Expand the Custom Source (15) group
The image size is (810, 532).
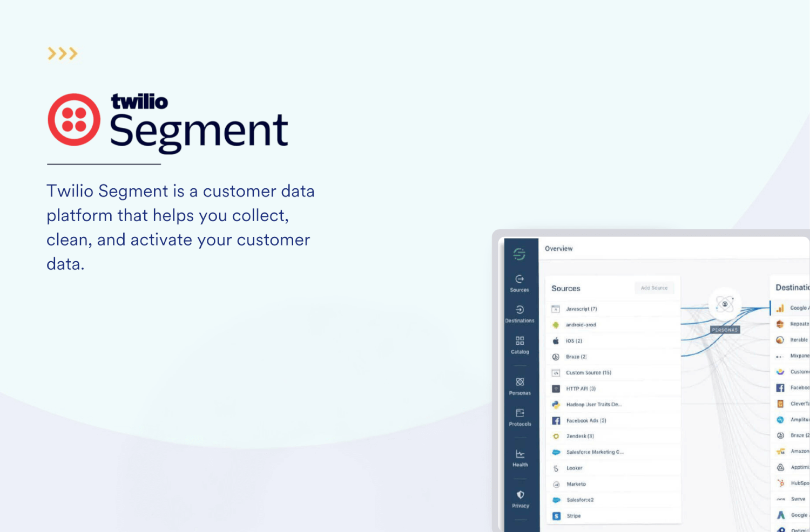[588, 372]
